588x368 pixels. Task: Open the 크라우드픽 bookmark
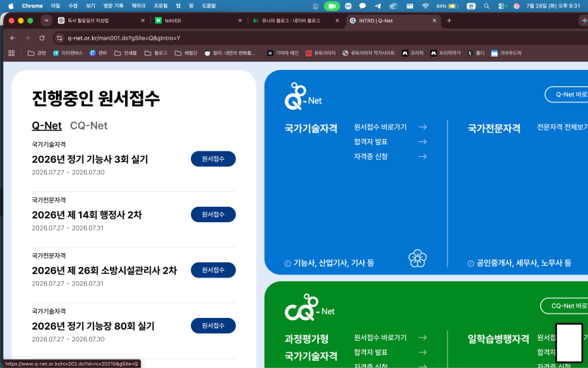[506, 53]
